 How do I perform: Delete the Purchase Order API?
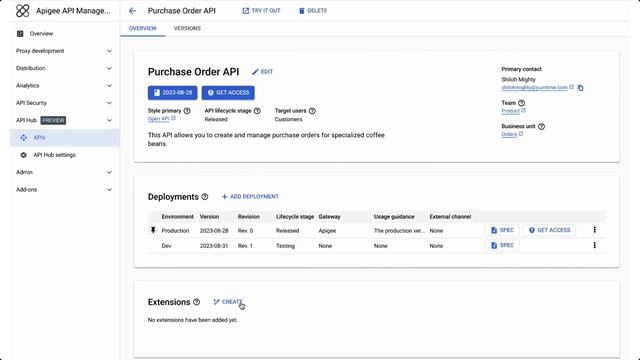313,11
